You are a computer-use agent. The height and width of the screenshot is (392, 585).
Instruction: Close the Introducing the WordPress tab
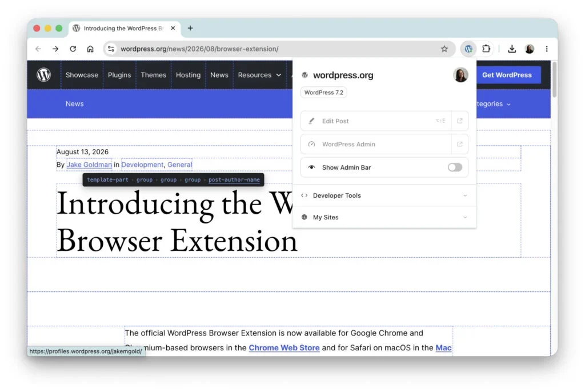pyautogui.click(x=173, y=29)
